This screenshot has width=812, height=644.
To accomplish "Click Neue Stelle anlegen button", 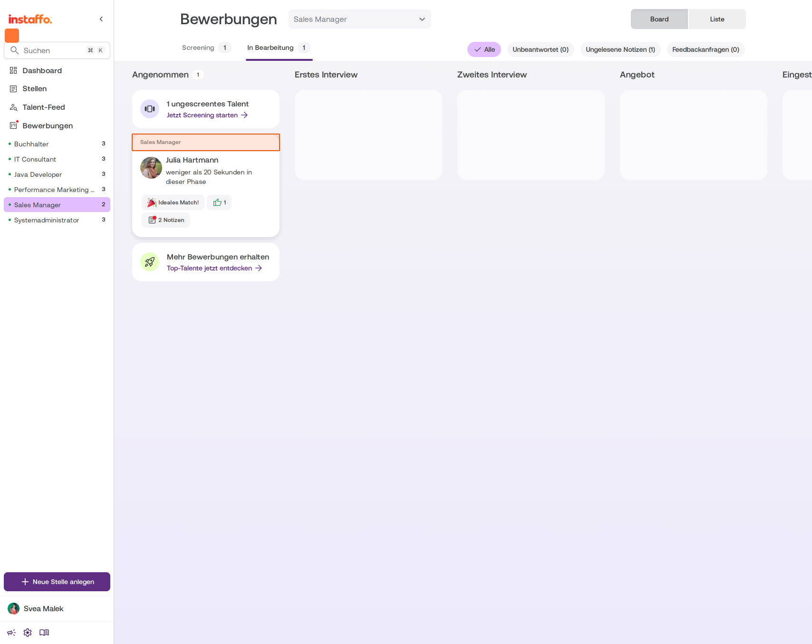I will click(57, 582).
